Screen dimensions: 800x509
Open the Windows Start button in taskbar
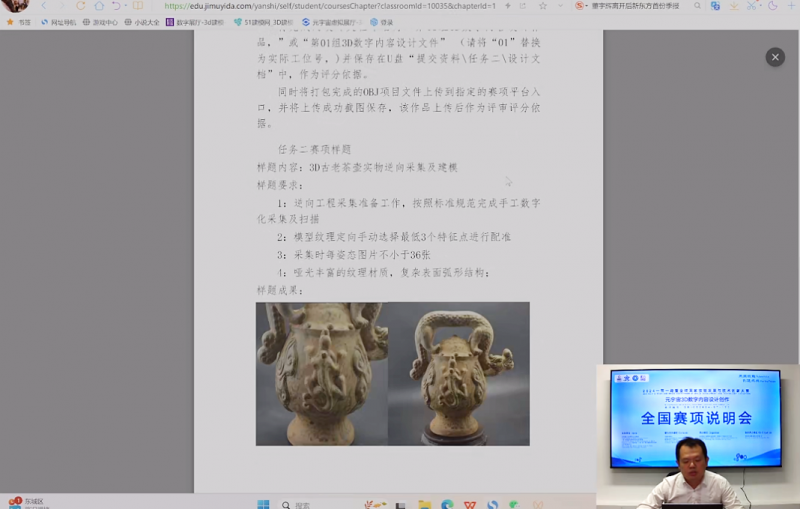(x=264, y=504)
